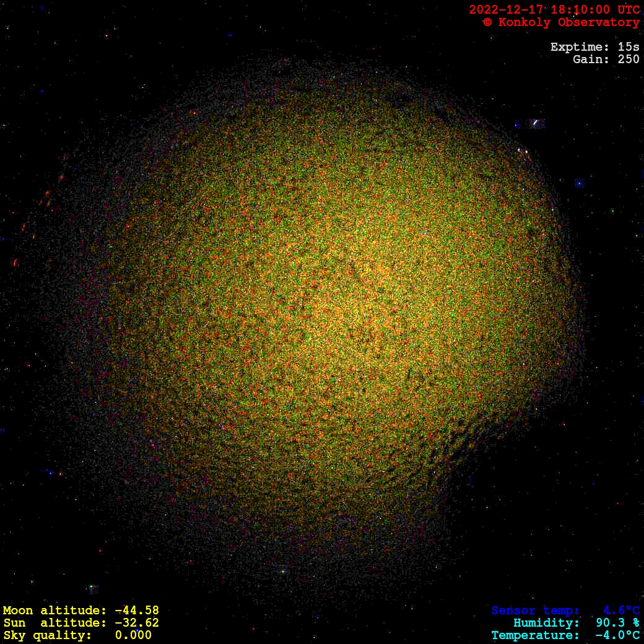The width and height of the screenshot is (644, 644).
Task: Click the cyan Temperature label
Action: [x=536, y=635]
